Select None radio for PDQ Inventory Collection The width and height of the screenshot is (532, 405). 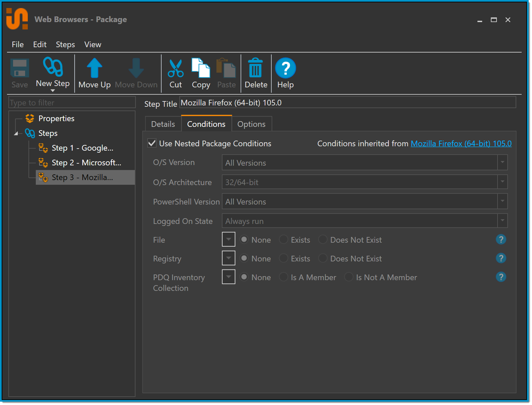(244, 277)
